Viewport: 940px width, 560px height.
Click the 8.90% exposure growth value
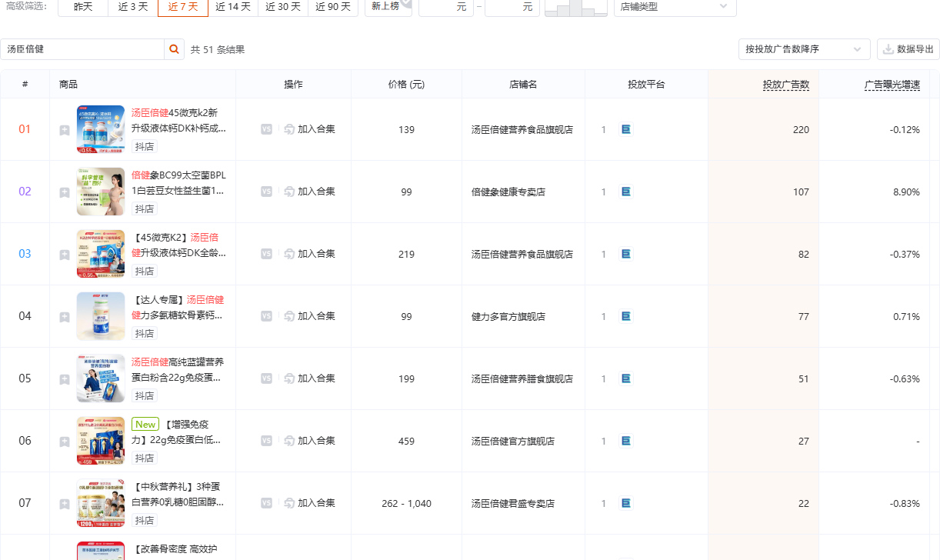(x=906, y=192)
